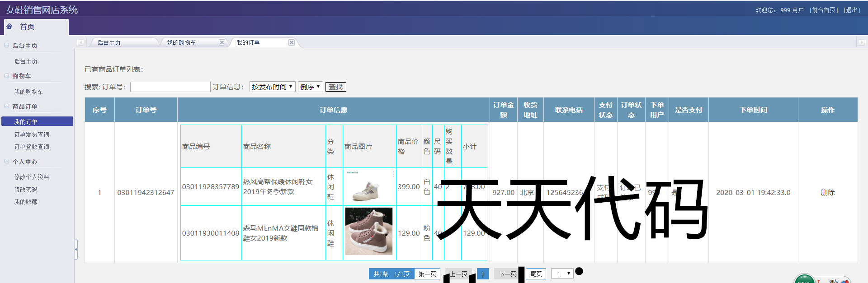Click 删除 to delete the order
Screen dimensions: 868x283
[827, 192]
